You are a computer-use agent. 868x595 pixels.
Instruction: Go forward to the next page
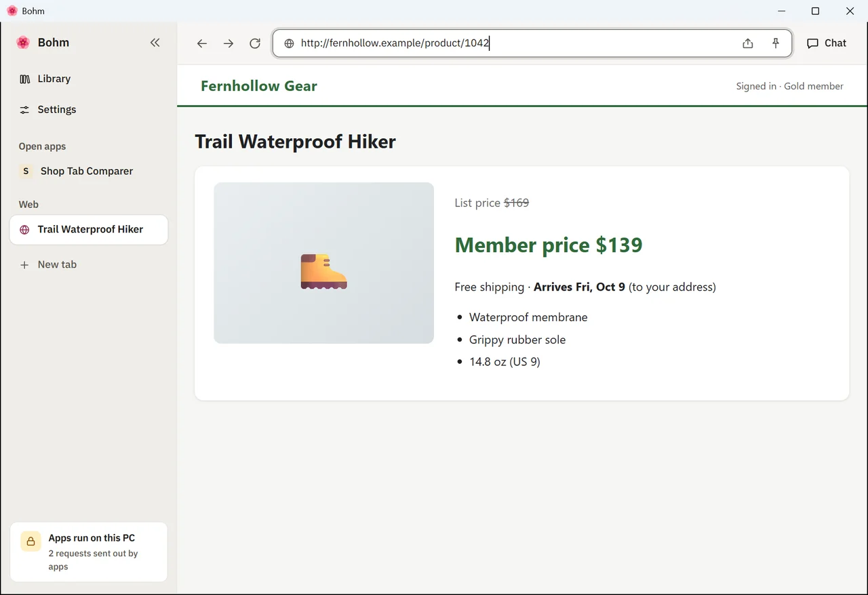[x=229, y=43]
